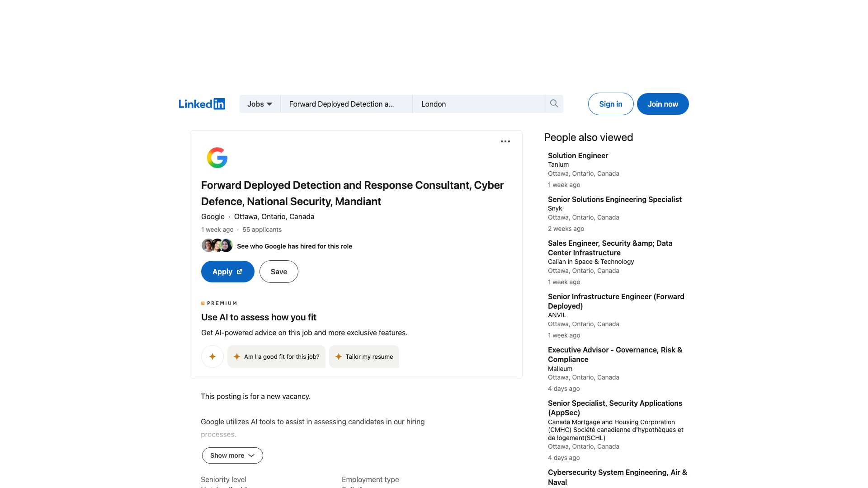868x488 pixels.
Task: Click 'Use AI to assess how you fit'
Action: click(x=259, y=317)
